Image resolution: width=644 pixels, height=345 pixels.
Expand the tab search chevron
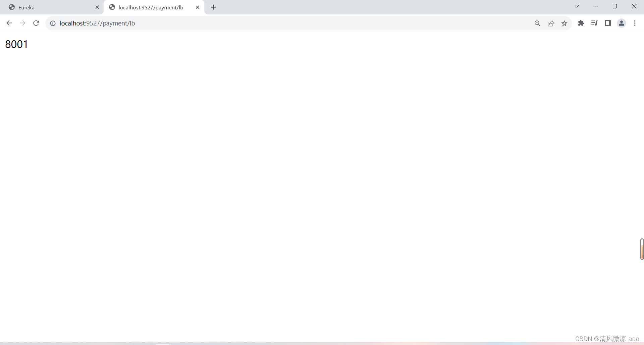tap(577, 6)
